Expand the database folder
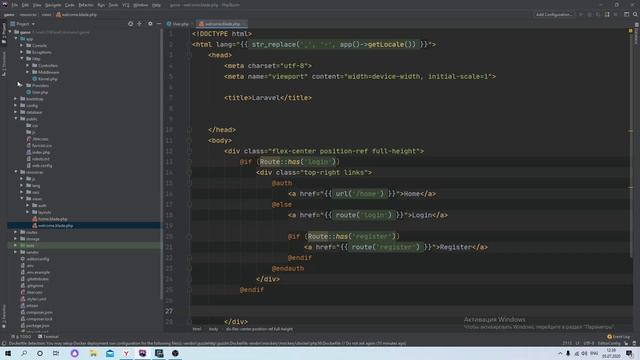This screenshot has width=640, height=360. point(16,112)
